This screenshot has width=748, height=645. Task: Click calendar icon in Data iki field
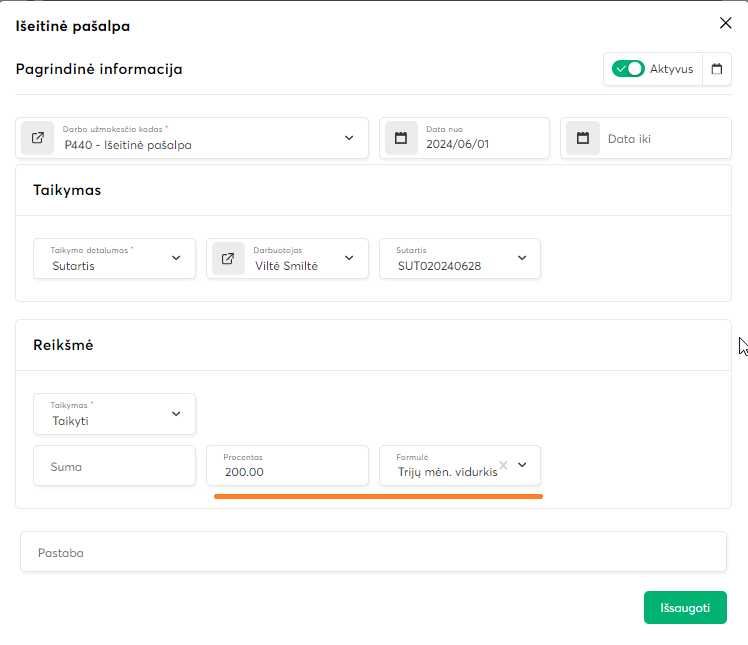pos(582,138)
